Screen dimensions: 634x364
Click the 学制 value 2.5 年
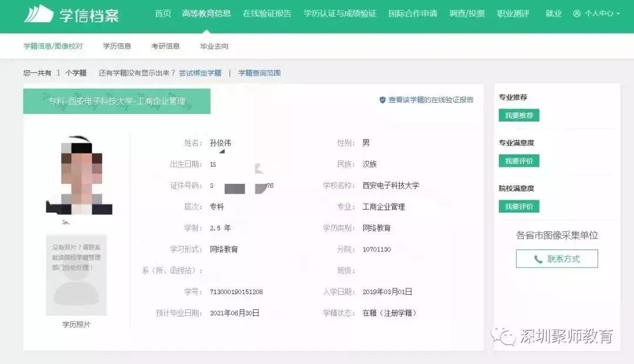[x=220, y=228]
